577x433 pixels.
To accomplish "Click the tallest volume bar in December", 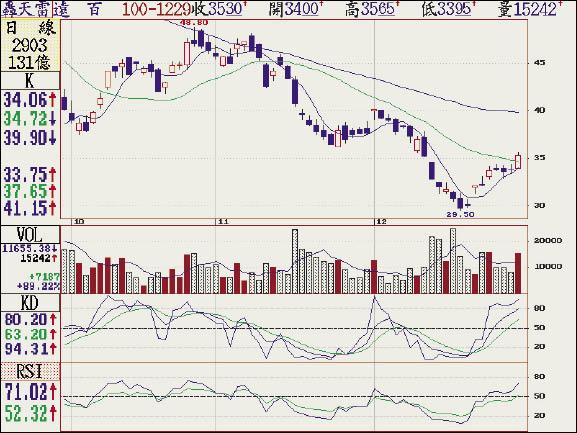I will tap(453, 261).
